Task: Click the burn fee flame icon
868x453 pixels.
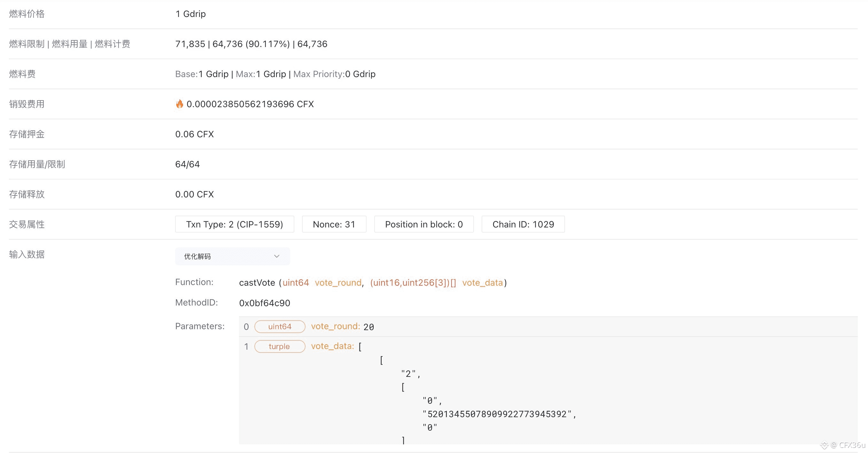Action: click(180, 104)
